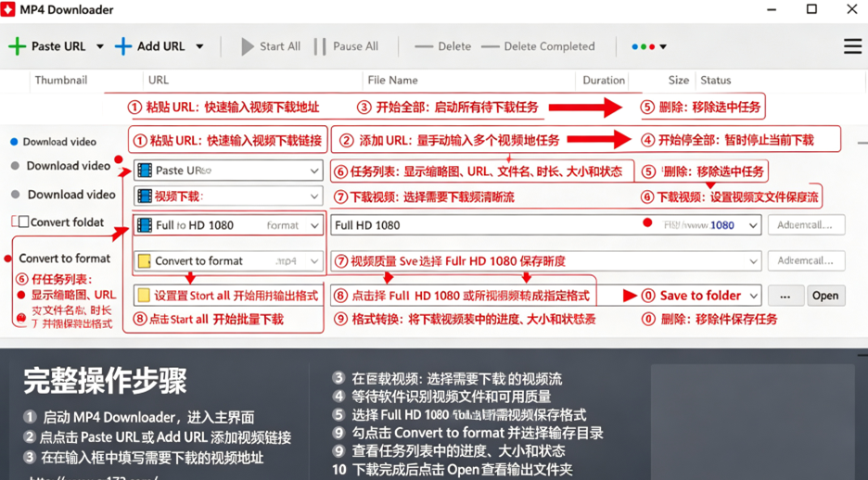The image size is (868, 480).
Task: Expand the Paste URL dropdown arrow
Action: pyautogui.click(x=99, y=46)
